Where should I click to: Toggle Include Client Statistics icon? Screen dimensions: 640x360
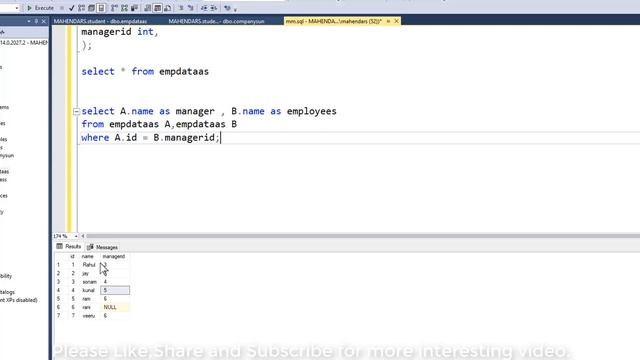(134, 8)
